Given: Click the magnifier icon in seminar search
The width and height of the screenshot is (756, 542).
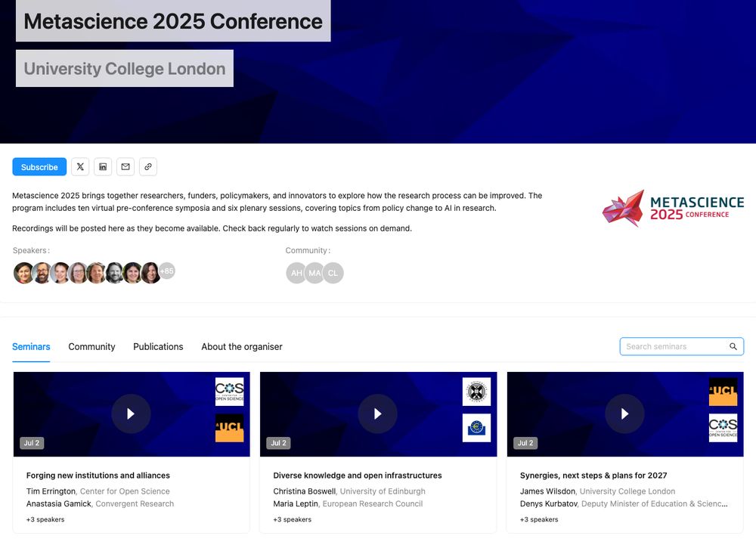Looking at the screenshot, I should click(x=733, y=347).
